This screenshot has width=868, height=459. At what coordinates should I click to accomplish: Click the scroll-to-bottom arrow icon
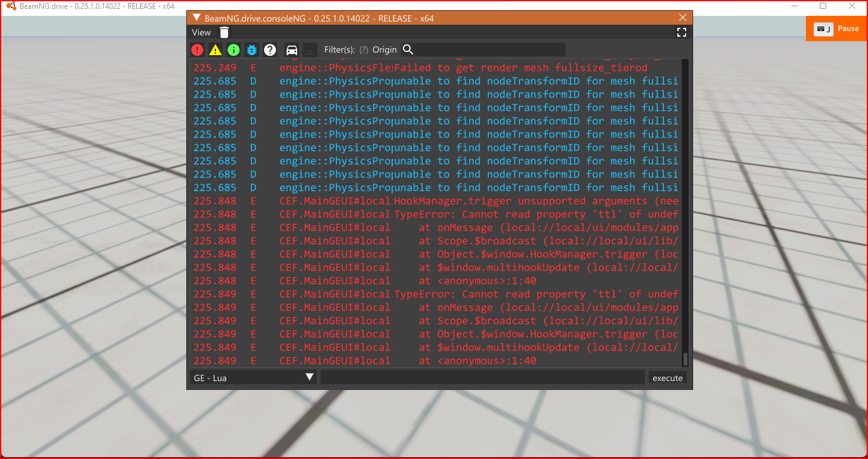[310, 49]
